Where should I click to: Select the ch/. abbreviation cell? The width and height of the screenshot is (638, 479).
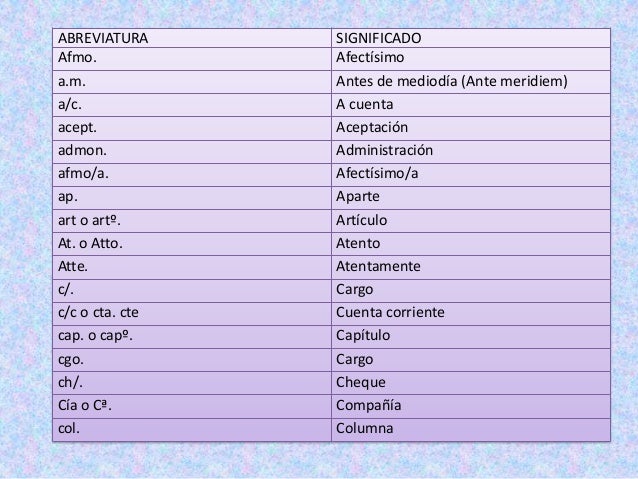pyautogui.click(x=192, y=383)
